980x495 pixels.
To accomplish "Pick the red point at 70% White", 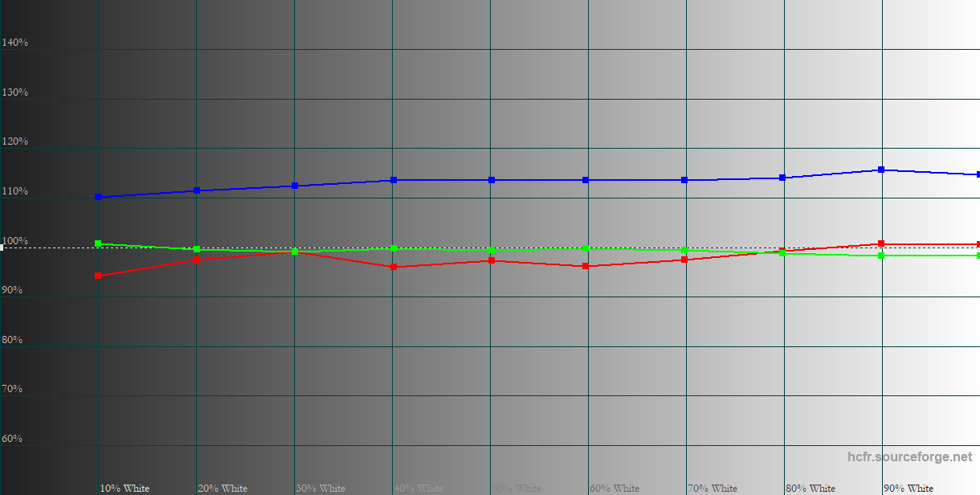I will [x=684, y=260].
